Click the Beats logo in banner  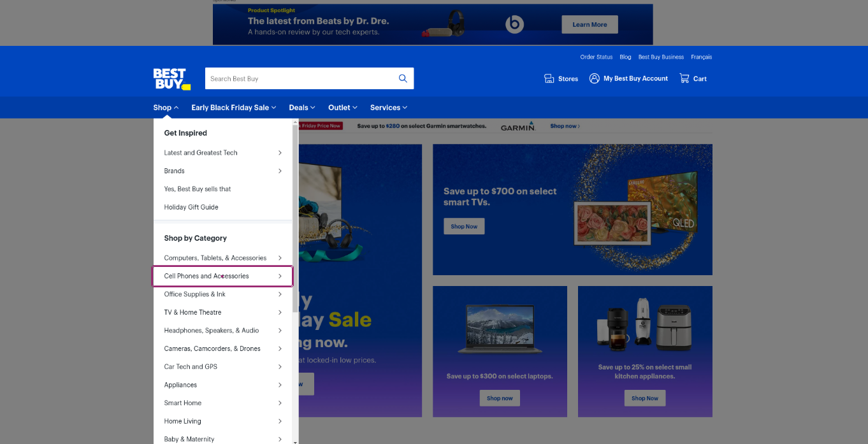click(514, 25)
